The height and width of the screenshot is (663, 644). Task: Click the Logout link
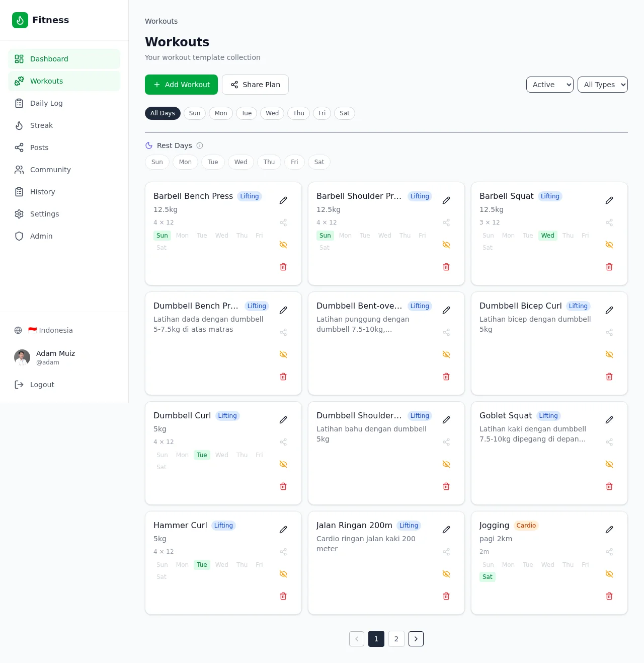[x=64, y=385]
